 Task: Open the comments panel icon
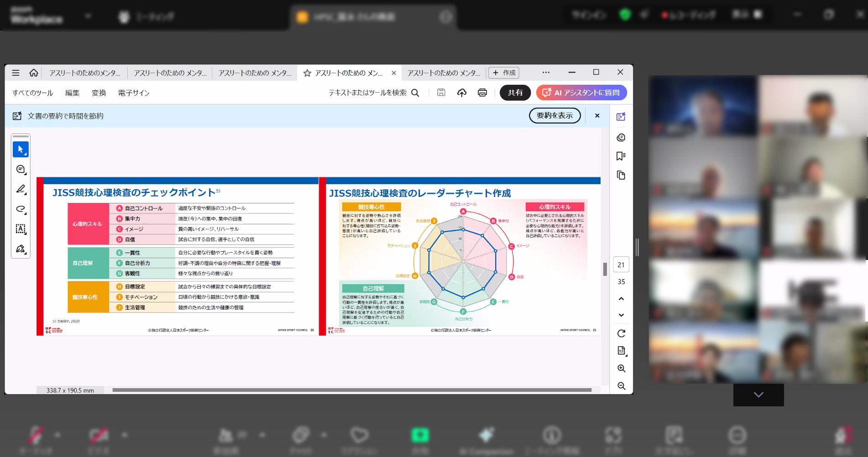click(621, 137)
